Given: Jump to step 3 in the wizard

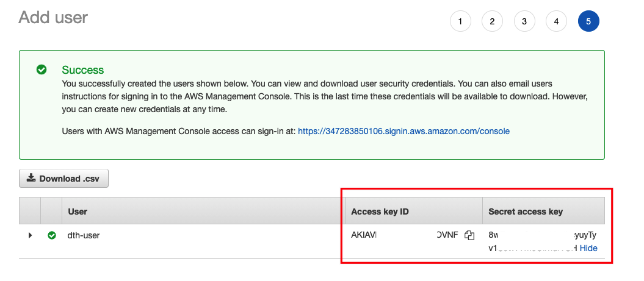Looking at the screenshot, I should pyautogui.click(x=524, y=21).
